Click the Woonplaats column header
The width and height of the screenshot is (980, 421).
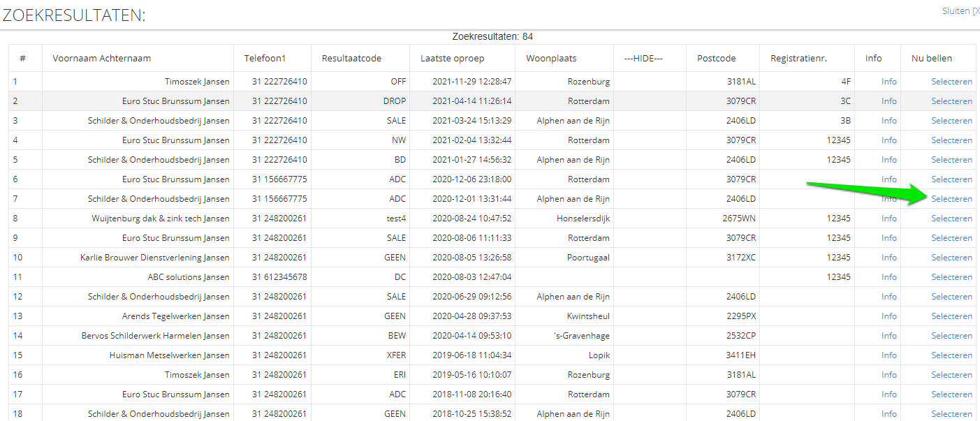[551, 59]
